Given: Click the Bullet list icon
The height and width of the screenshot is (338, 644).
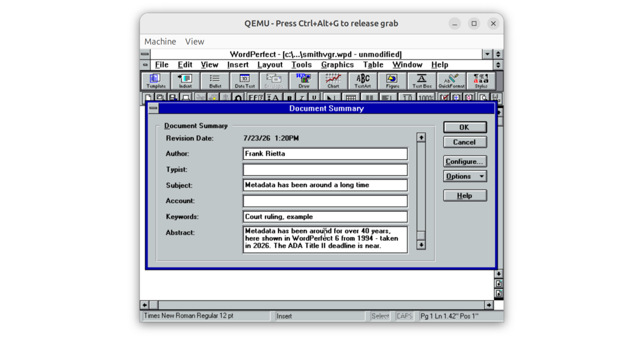Looking at the screenshot, I should click(215, 81).
